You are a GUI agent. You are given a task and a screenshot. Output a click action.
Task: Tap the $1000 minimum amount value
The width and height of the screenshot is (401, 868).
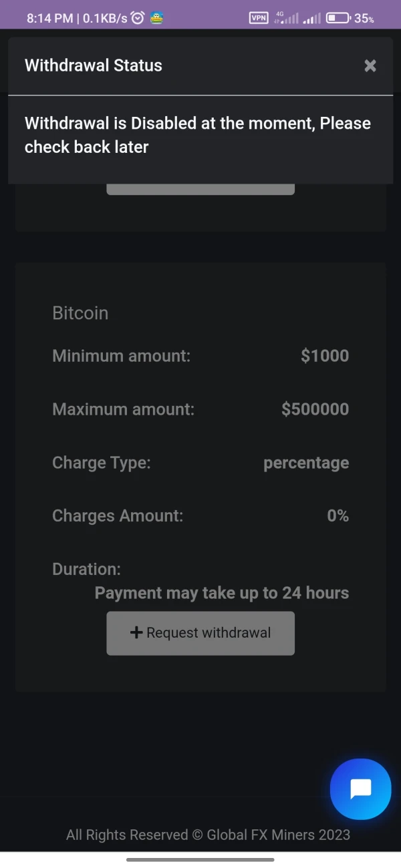tap(325, 356)
